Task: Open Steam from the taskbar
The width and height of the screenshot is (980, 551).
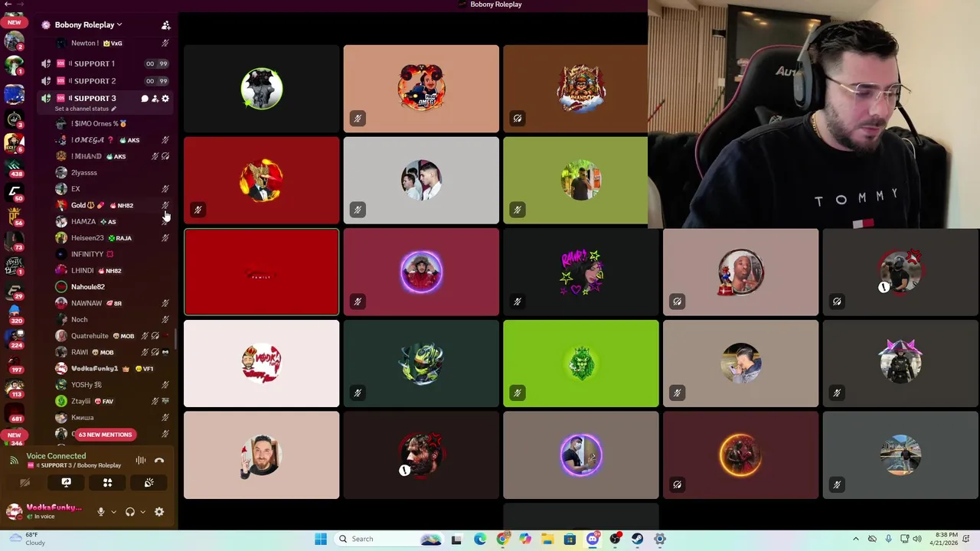Action: (637, 539)
